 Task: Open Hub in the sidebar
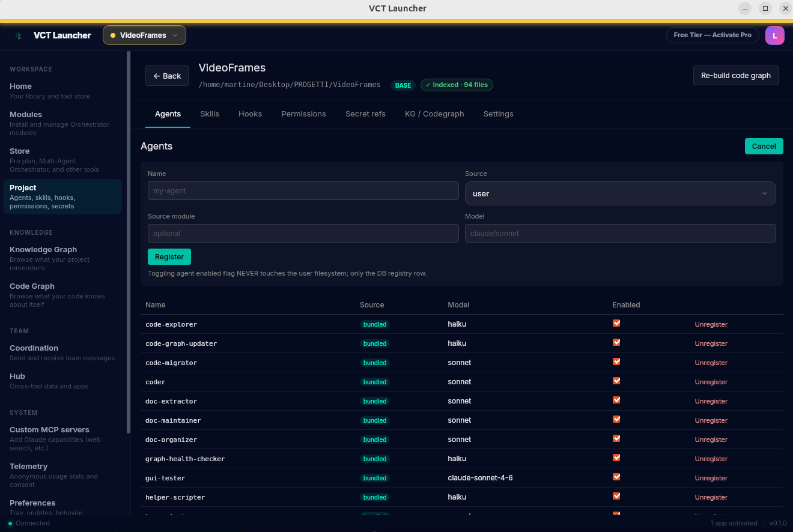coord(62,381)
